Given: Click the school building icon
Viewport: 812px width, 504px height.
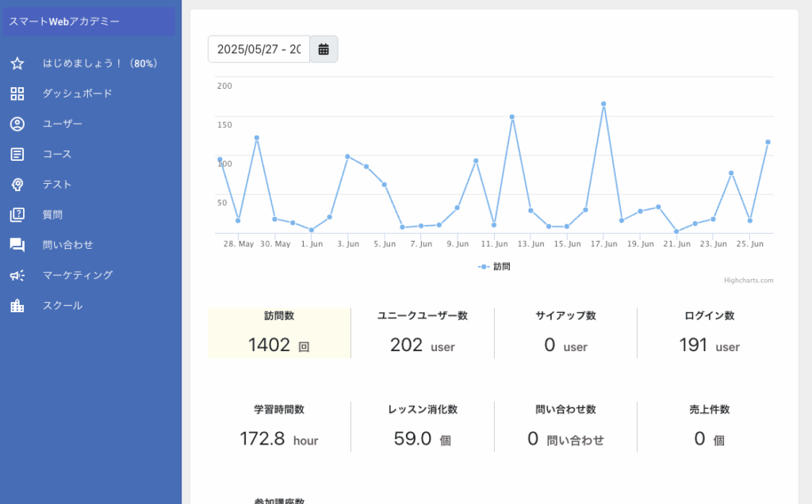Looking at the screenshot, I should 17,306.
